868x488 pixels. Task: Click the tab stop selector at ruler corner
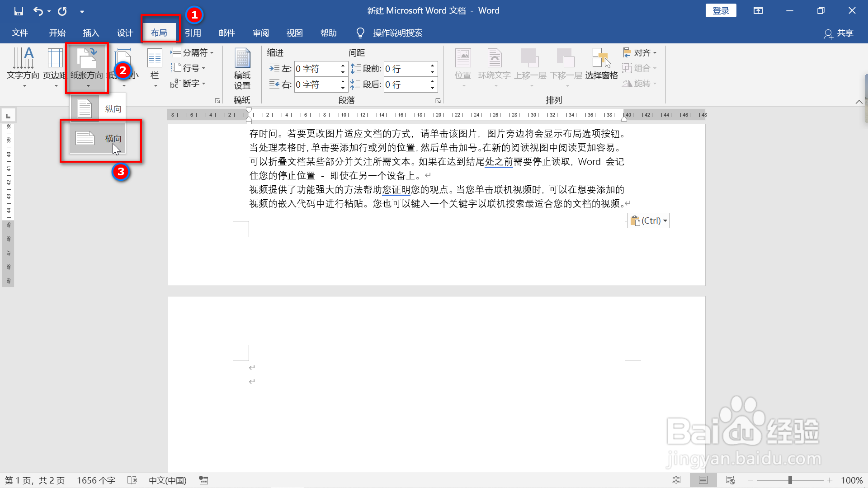8,116
